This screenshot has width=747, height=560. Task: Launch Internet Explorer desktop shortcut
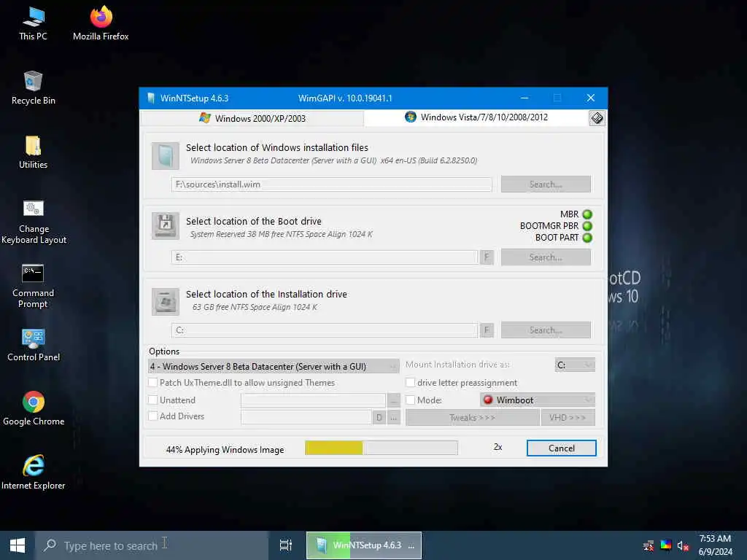tap(33, 472)
